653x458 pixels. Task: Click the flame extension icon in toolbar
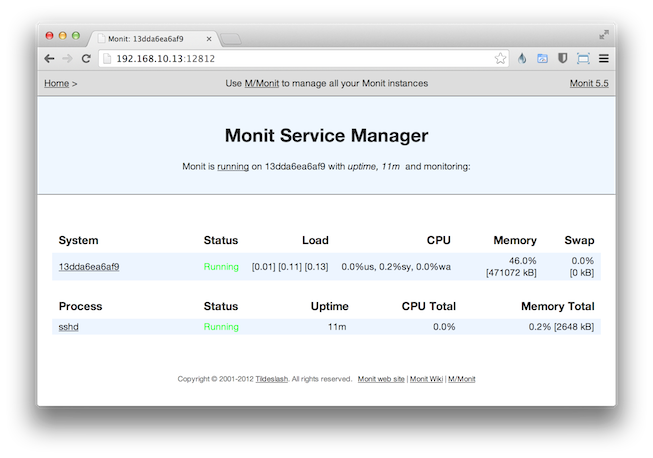(x=522, y=59)
